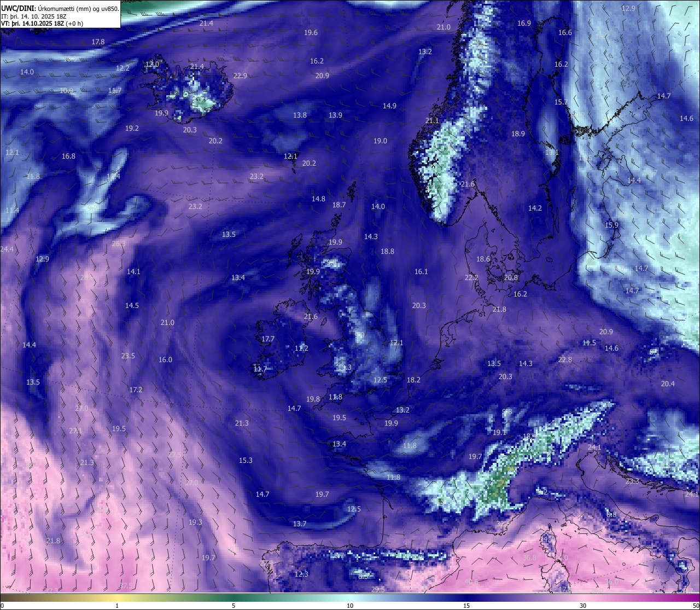Click the 14.5 value
Screen dimensions: 700x610
click(132, 306)
